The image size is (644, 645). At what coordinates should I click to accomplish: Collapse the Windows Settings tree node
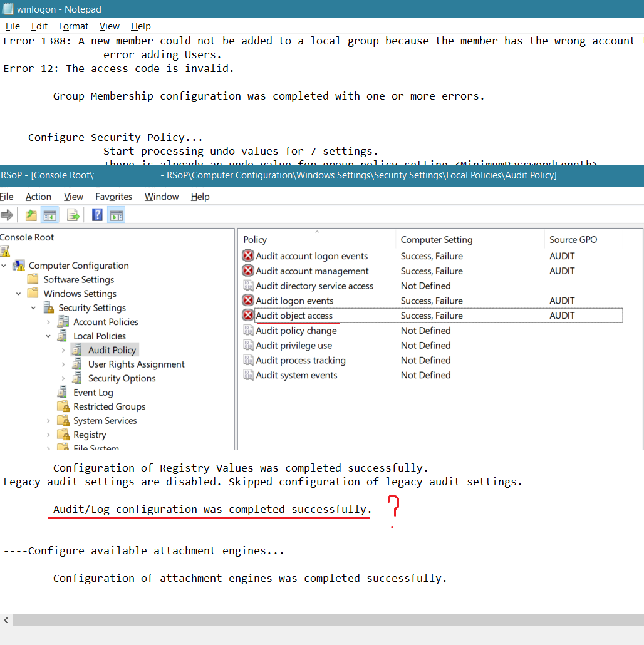pos(19,294)
